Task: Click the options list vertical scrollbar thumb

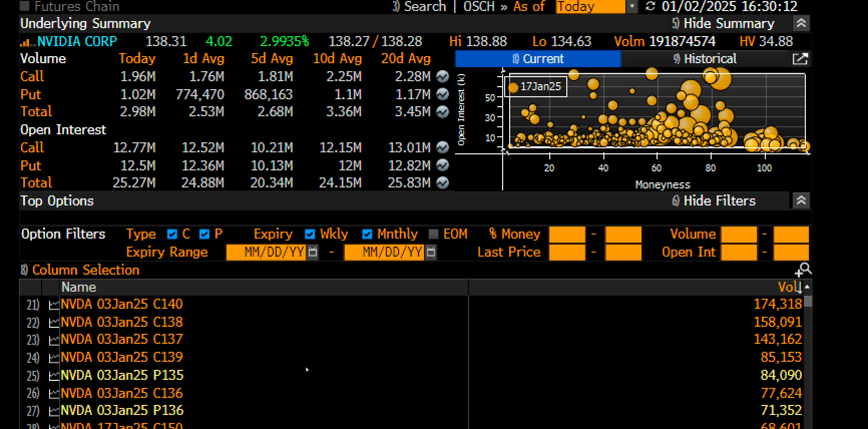Action: click(807, 301)
